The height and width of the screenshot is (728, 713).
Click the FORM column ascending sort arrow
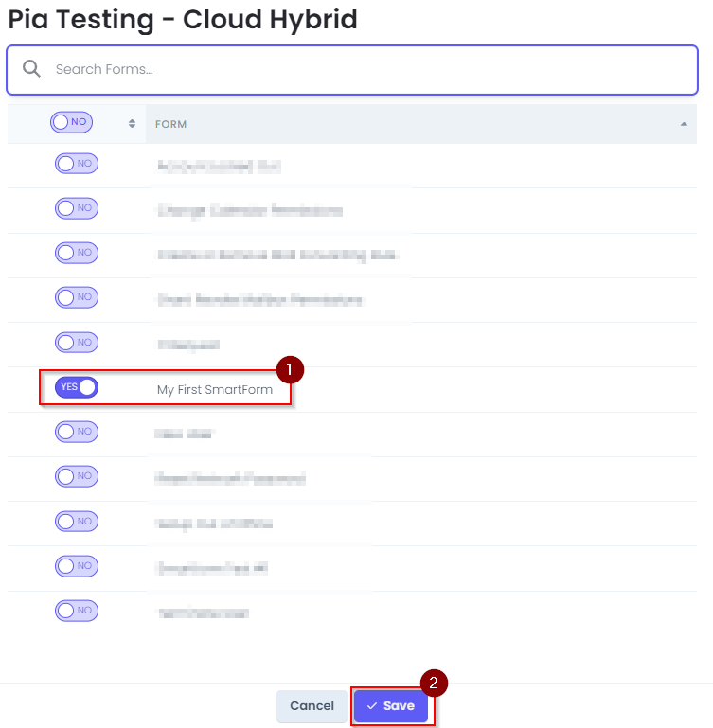click(x=684, y=124)
